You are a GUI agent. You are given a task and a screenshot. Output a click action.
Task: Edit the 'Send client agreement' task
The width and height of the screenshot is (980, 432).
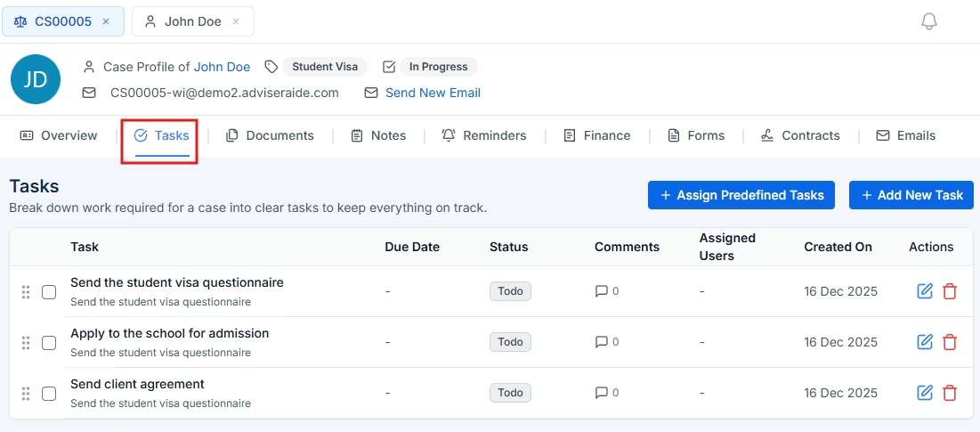click(925, 393)
